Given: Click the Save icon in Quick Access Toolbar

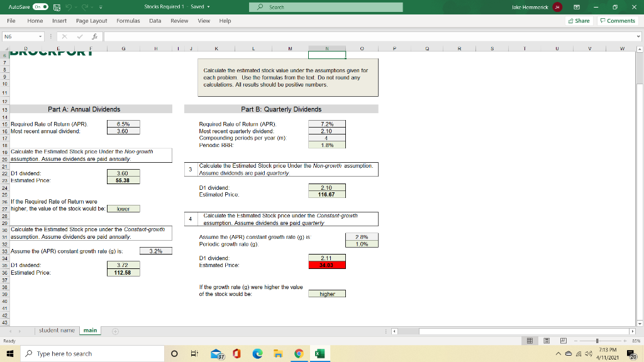Looking at the screenshot, I should (x=57, y=7).
